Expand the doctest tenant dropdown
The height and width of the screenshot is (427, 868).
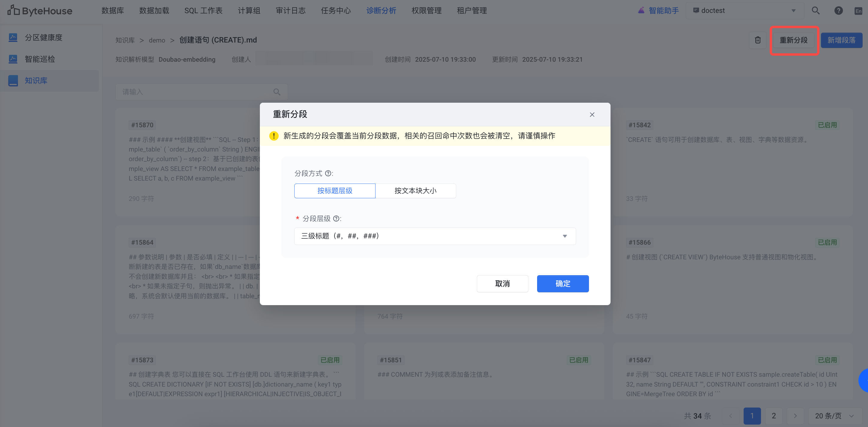coord(744,10)
